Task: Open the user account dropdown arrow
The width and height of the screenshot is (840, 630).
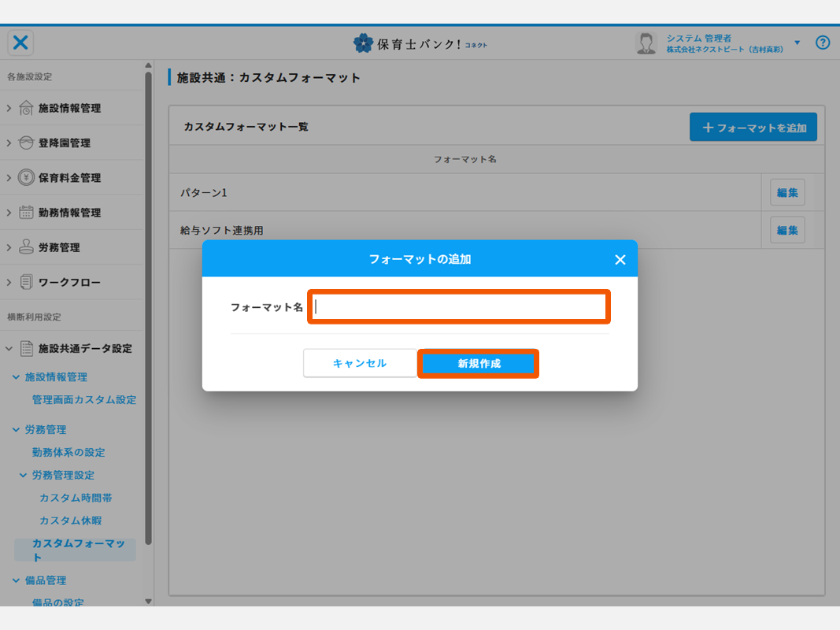Action: coord(797,43)
